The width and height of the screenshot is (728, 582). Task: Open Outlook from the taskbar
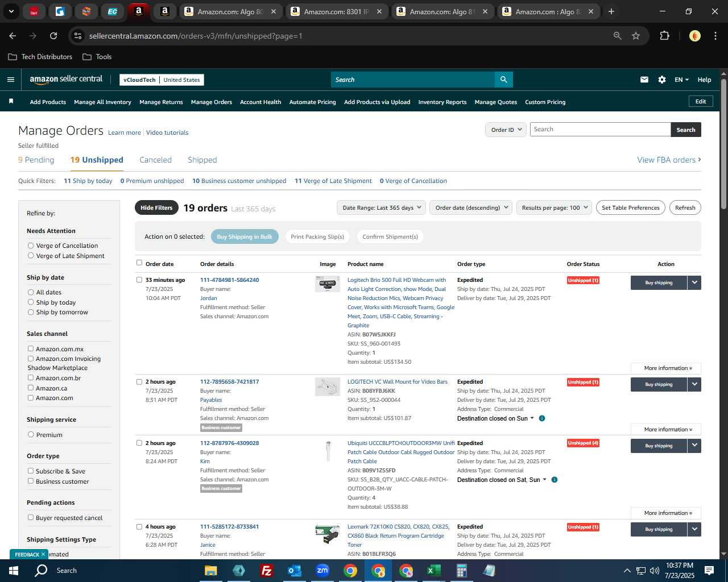[x=294, y=571]
